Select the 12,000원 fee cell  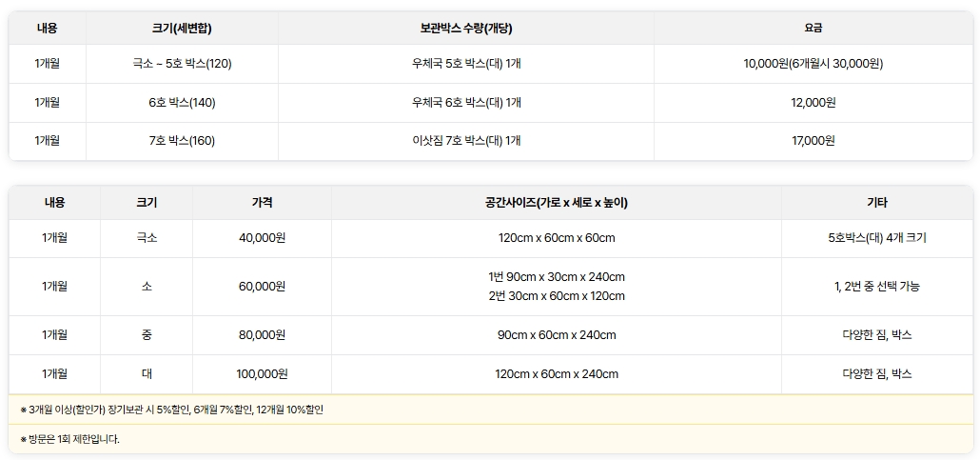coord(813,103)
